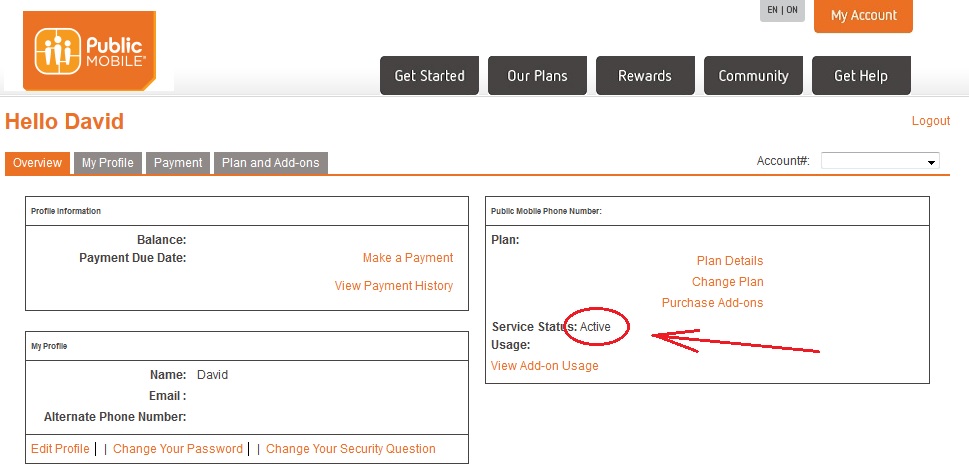The height and width of the screenshot is (469, 969).
Task: Visit the Community section
Action: (753, 76)
